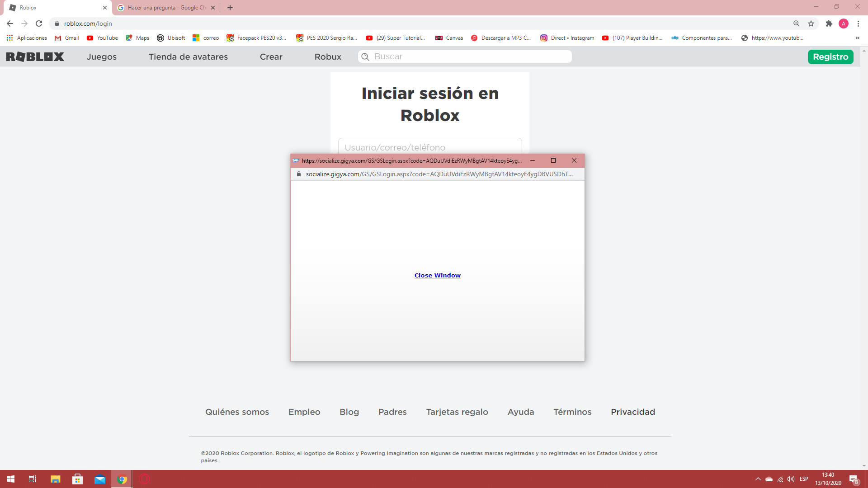The image size is (868, 488).
Task: Open the Chrome three-dot menu
Action: [x=858, y=23]
